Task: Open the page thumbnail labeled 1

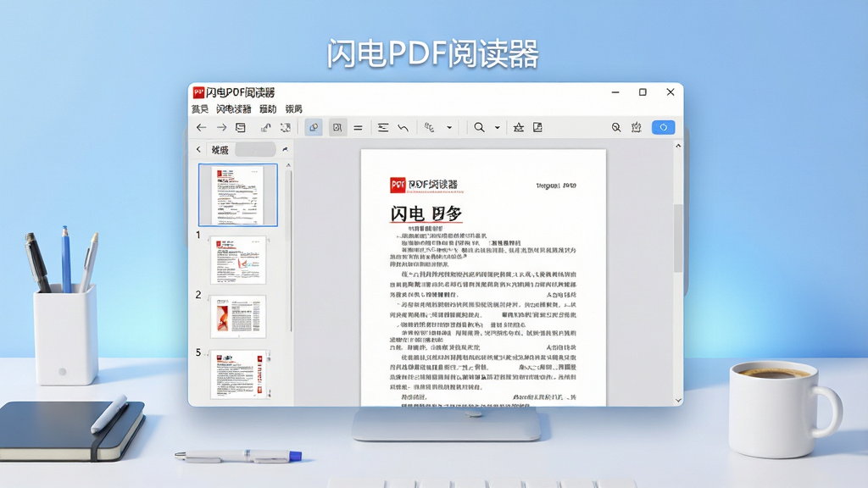Action: [x=238, y=260]
